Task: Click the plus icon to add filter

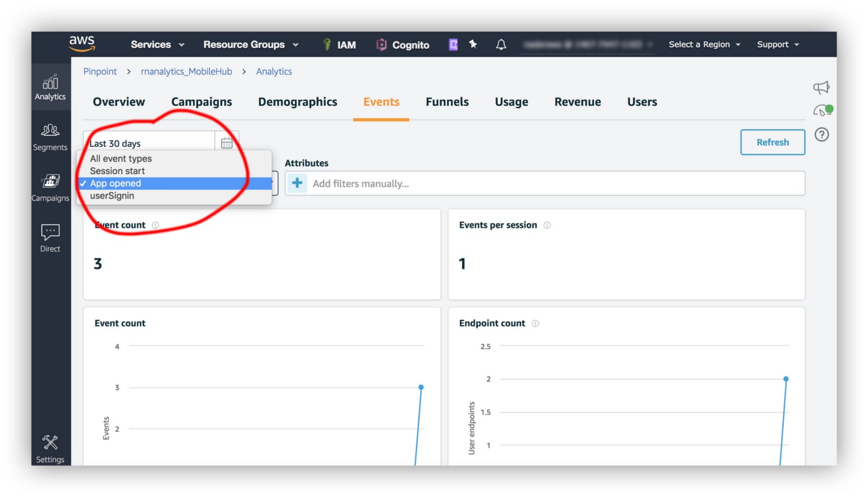Action: pos(297,183)
